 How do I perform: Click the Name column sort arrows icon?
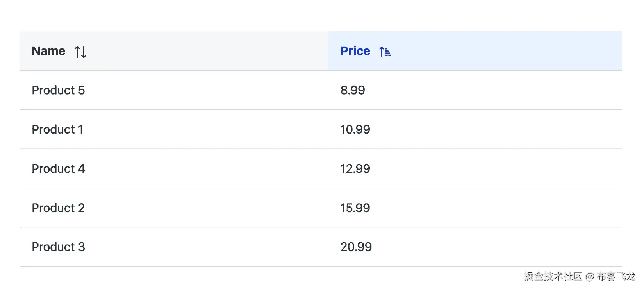pos(80,52)
